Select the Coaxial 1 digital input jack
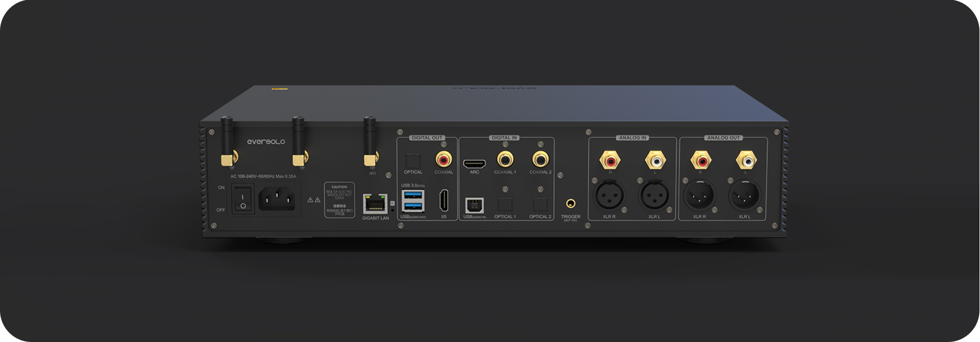The height and width of the screenshot is (342, 980). tap(505, 160)
